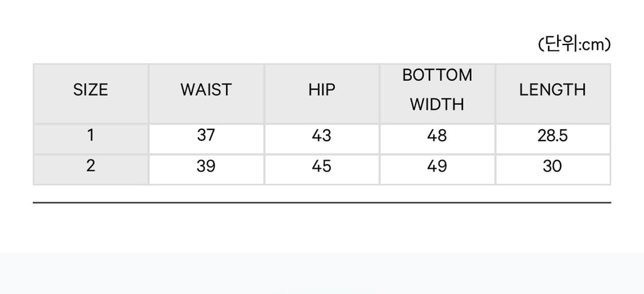Click waist value 39 cell
The height and width of the screenshot is (294, 644).
tap(206, 166)
